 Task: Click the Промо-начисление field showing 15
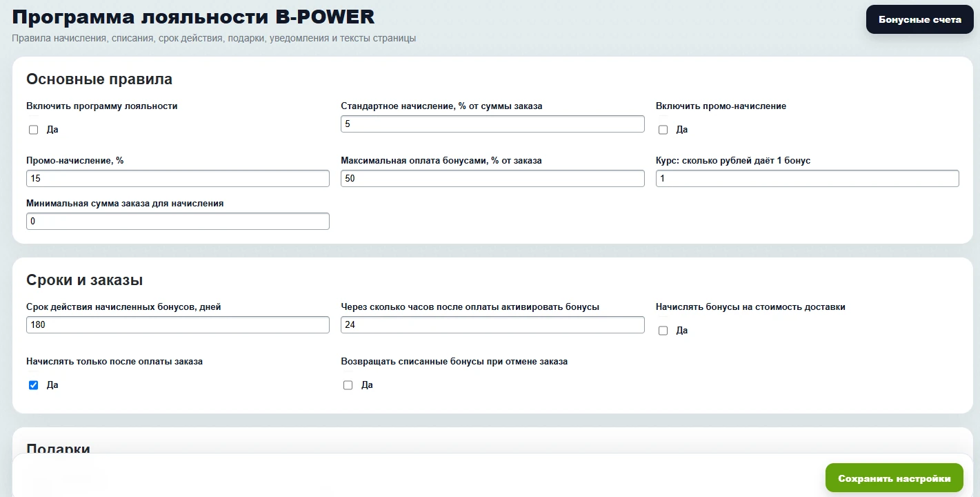(178, 179)
